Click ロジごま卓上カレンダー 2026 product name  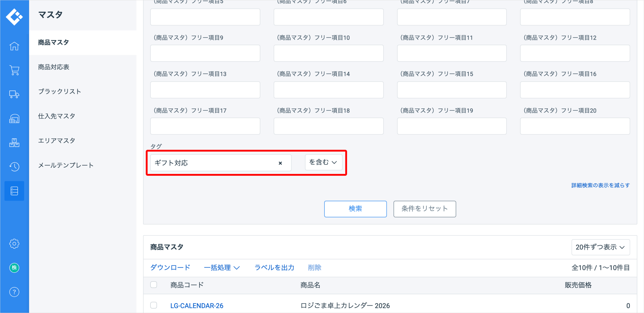(x=345, y=306)
